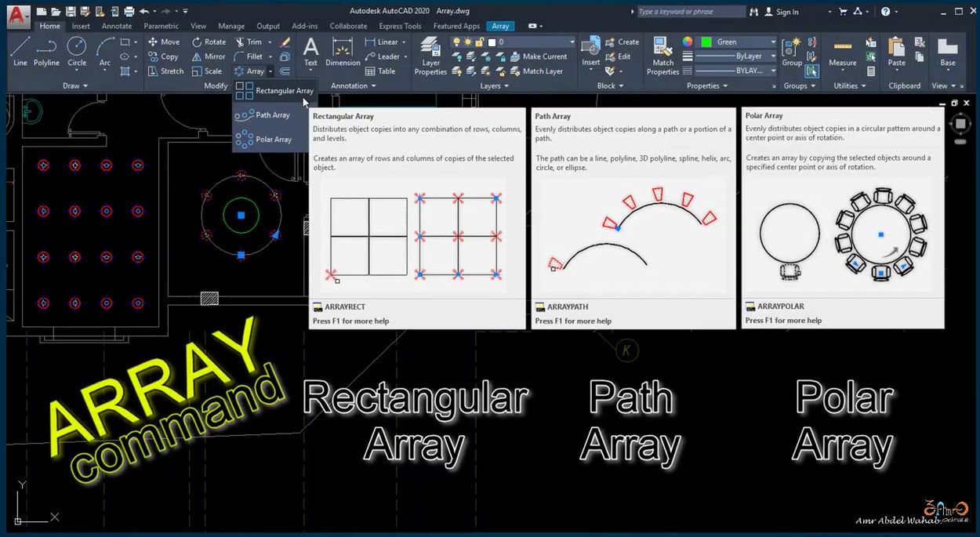
Task: Expand the Block panel
Action: click(610, 85)
